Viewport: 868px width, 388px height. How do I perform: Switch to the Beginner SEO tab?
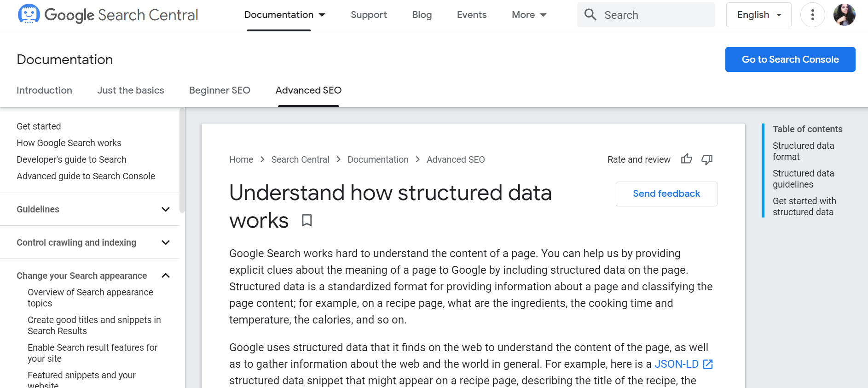pyautogui.click(x=220, y=90)
